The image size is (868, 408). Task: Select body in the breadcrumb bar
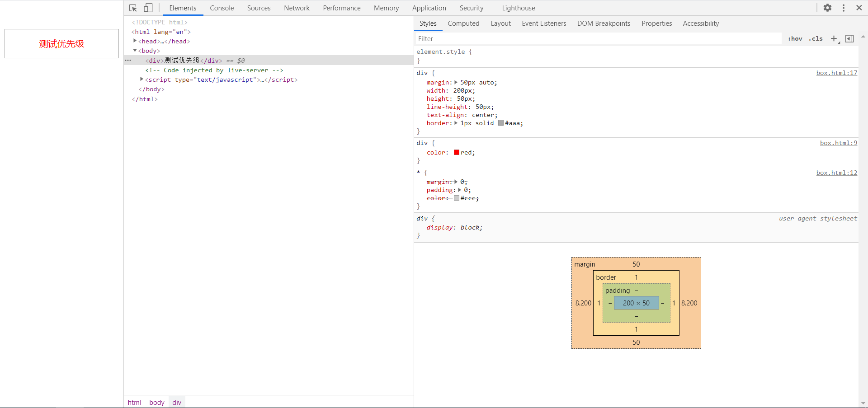pos(156,402)
